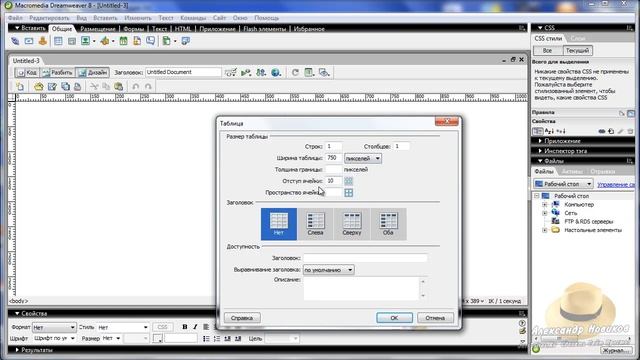Toggle CSS panel 'Все' mode
This screenshot has height=360, width=640.
(x=547, y=51)
